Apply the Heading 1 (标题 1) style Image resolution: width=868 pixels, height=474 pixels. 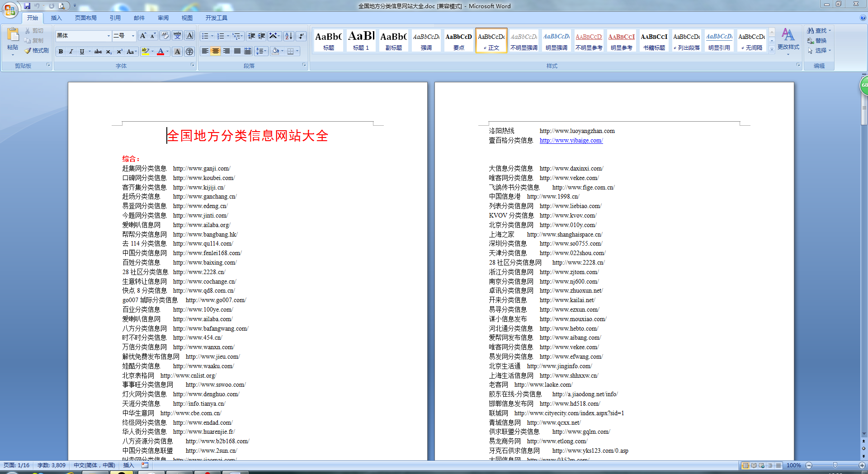(361, 40)
